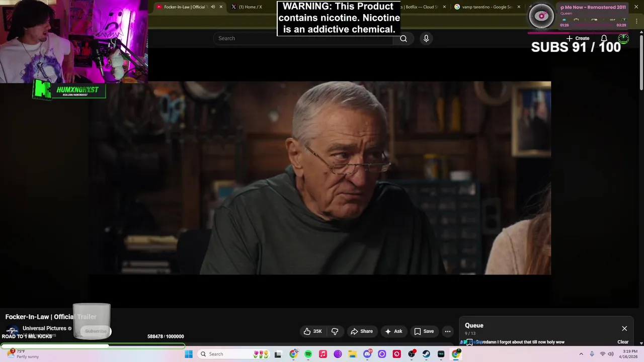Open the Universal Pictures channel link

tap(44, 328)
